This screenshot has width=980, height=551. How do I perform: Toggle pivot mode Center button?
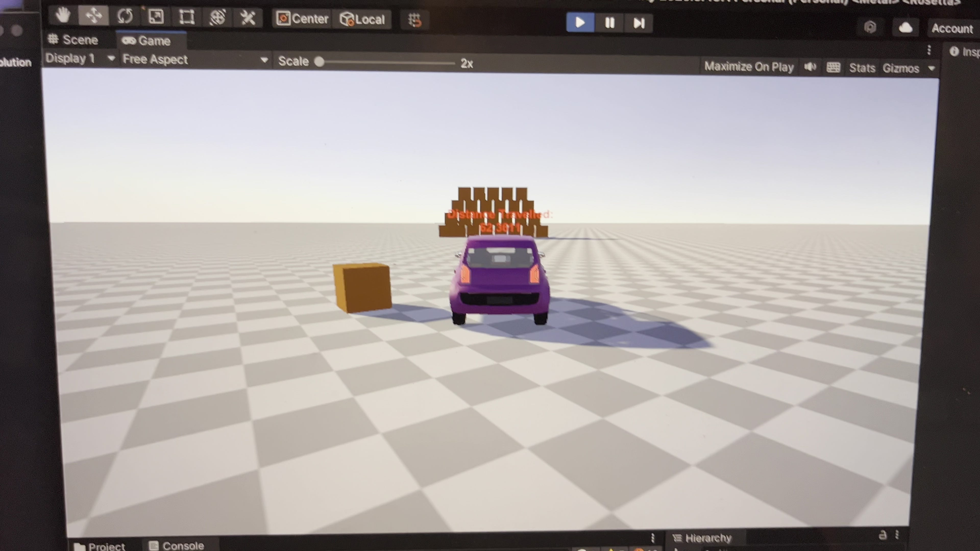(302, 19)
